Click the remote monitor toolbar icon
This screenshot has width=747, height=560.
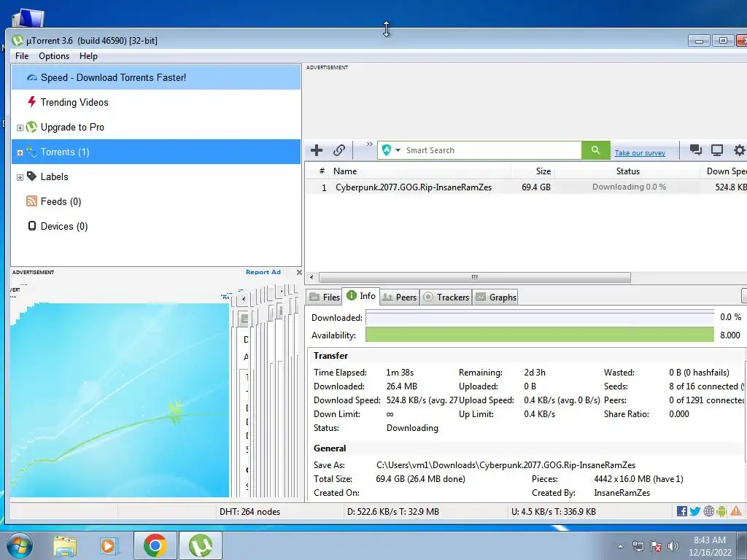(717, 150)
